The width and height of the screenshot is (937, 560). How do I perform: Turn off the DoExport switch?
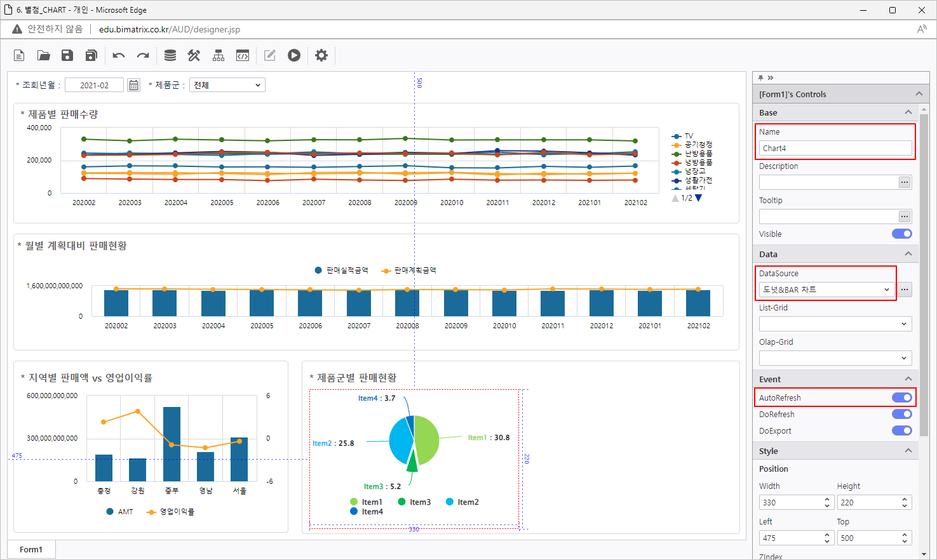[x=901, y=430]
